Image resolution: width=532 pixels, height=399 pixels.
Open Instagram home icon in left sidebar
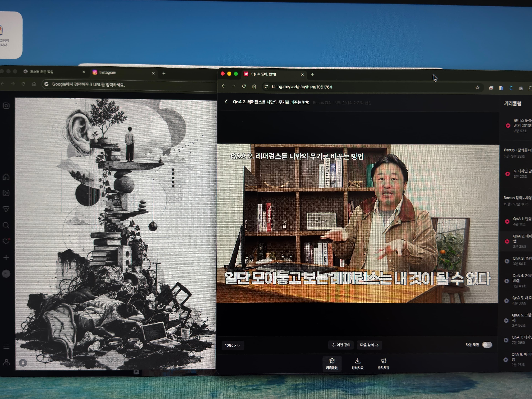6,177
